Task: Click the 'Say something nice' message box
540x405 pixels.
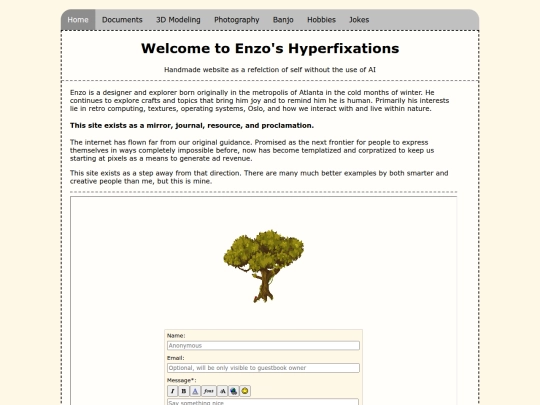Action: 263,402
